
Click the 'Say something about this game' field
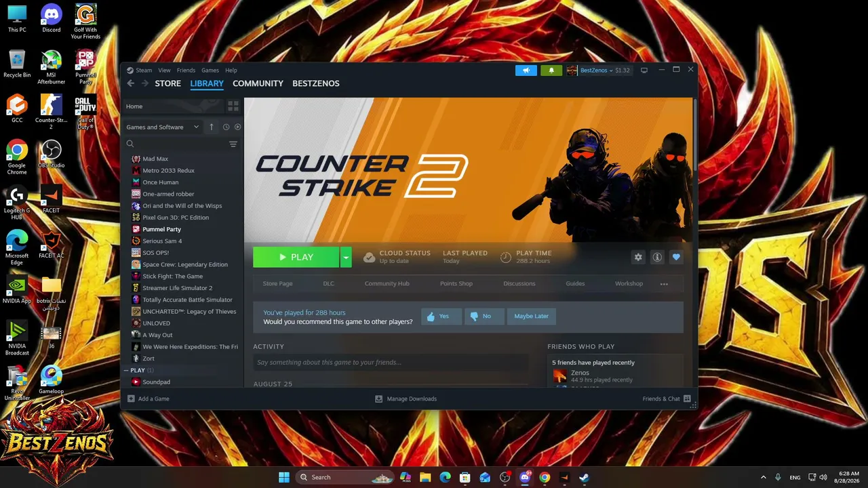coord(391,363)
